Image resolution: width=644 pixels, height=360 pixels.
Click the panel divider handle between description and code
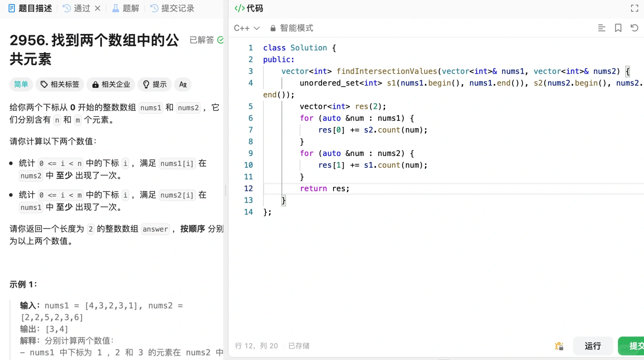(x=226, y=191)
